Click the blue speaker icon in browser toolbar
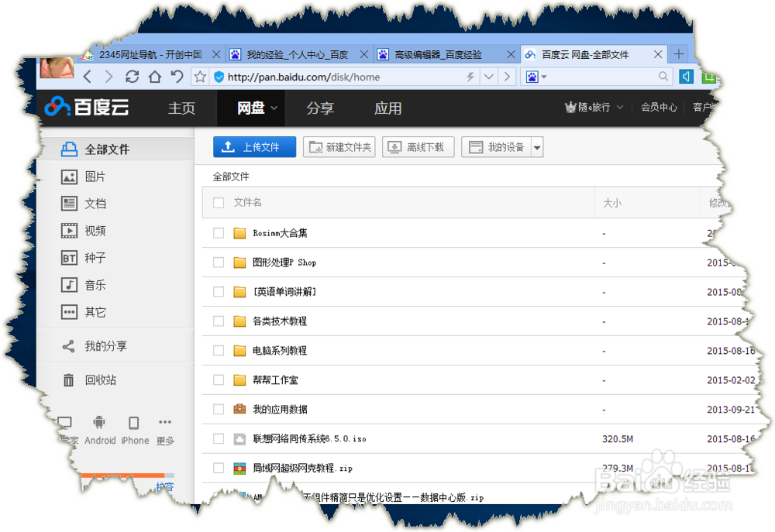This screenshot has height=532, width=775. 686,77
